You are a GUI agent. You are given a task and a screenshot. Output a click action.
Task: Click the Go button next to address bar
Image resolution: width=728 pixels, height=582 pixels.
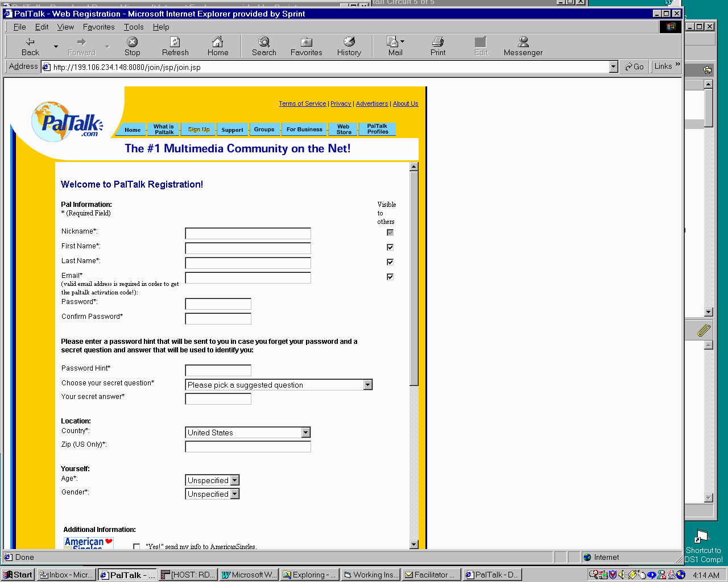(634, 66)
